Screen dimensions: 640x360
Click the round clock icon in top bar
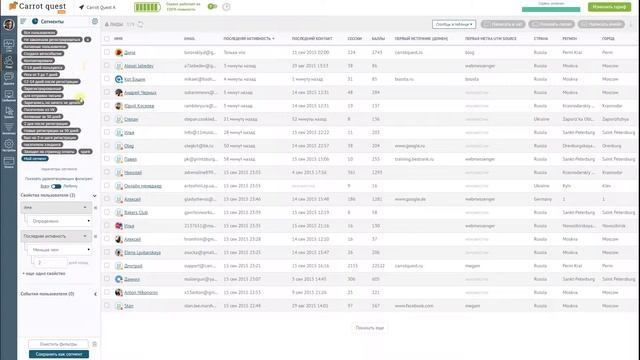(227, 7)
